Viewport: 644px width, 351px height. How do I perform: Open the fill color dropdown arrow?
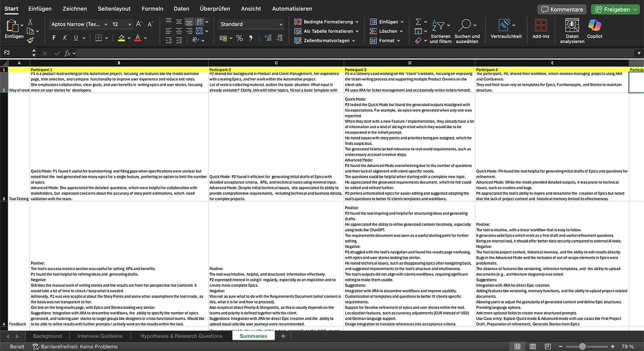click(129, 38)
